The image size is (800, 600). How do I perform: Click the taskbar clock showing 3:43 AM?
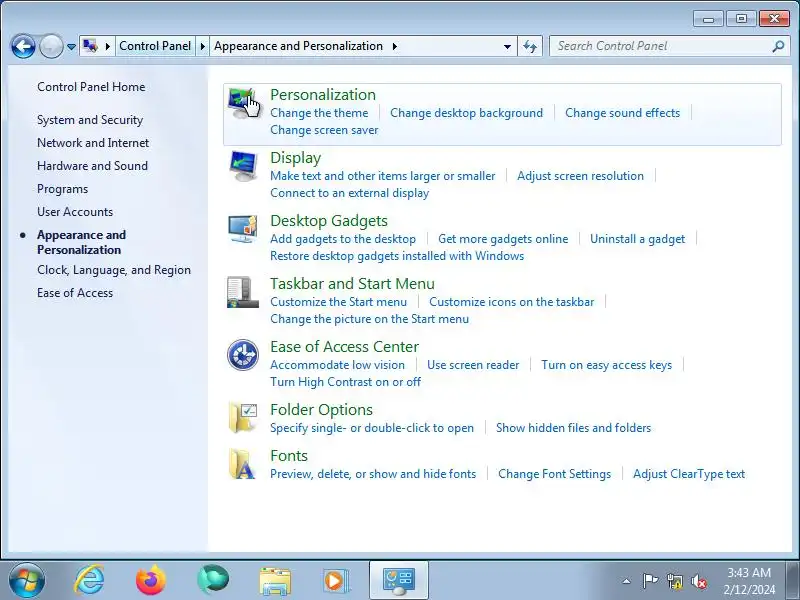[x=749, y=581]
